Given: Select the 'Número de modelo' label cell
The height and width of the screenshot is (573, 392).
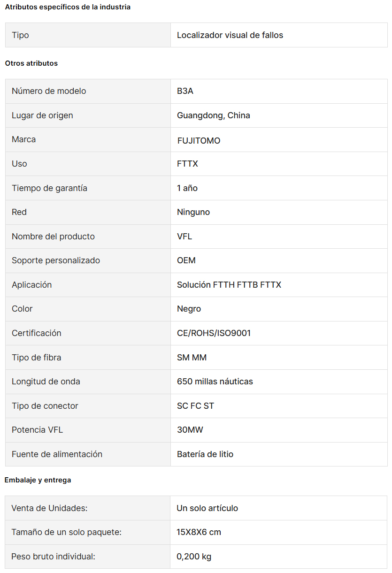Looking at the screenshot, I should 88,91.
